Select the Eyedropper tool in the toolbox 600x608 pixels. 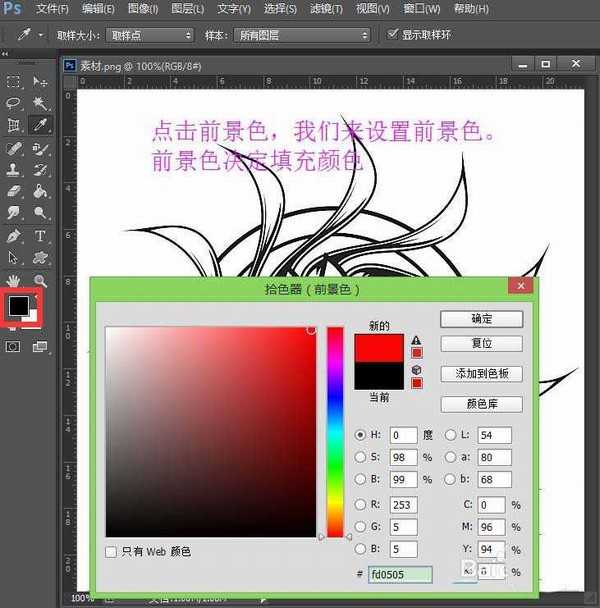[41, 126]
